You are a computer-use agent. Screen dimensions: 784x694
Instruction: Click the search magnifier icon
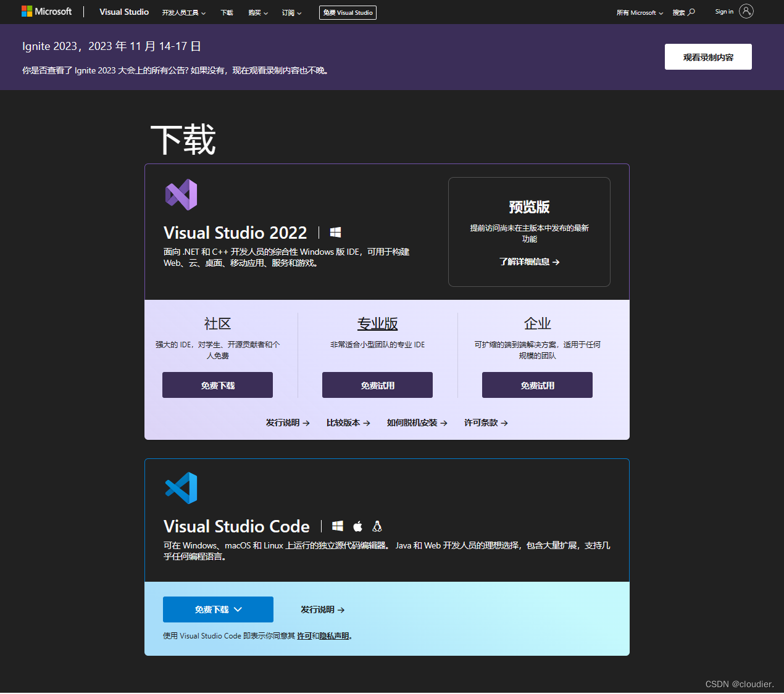(x=691, y=12)
